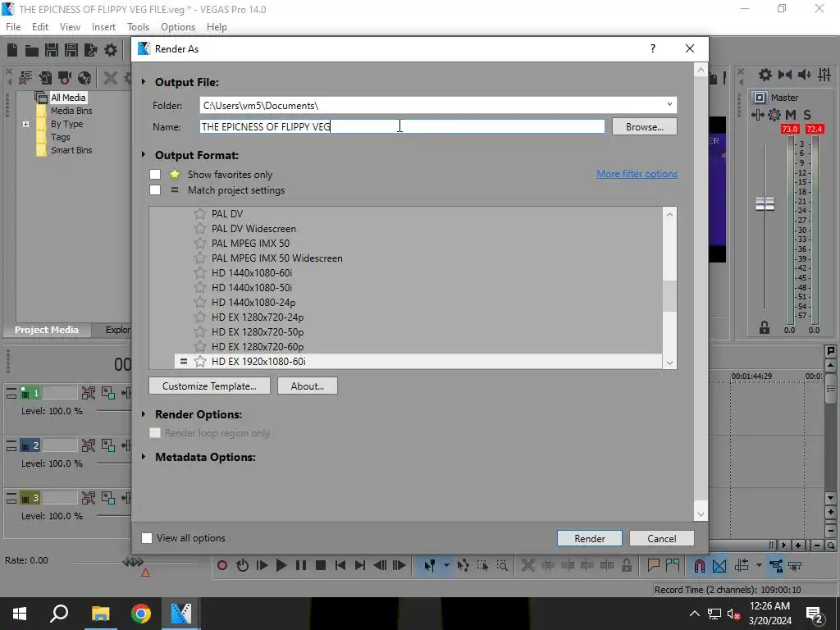This screenshot has width=840, height=630.
Task: Click the About... button
Action: pos(308,386)
